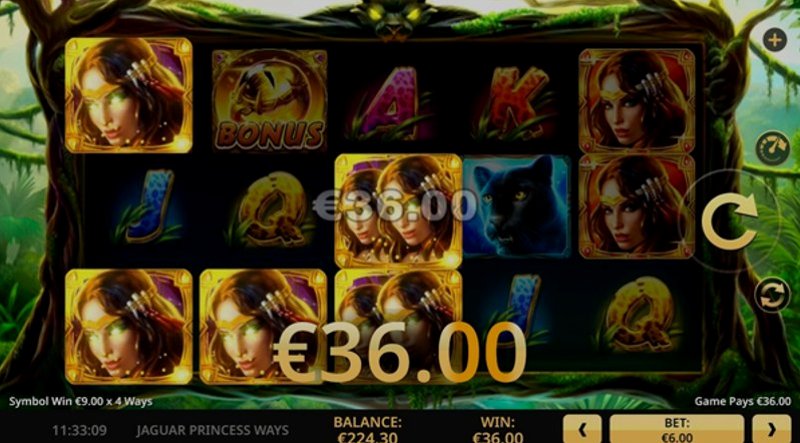The width and height of the screenshot is (800, 443).
Task: Click the jaguar head emblem at top
Action: pyautogui.click(x=393, y=17)
